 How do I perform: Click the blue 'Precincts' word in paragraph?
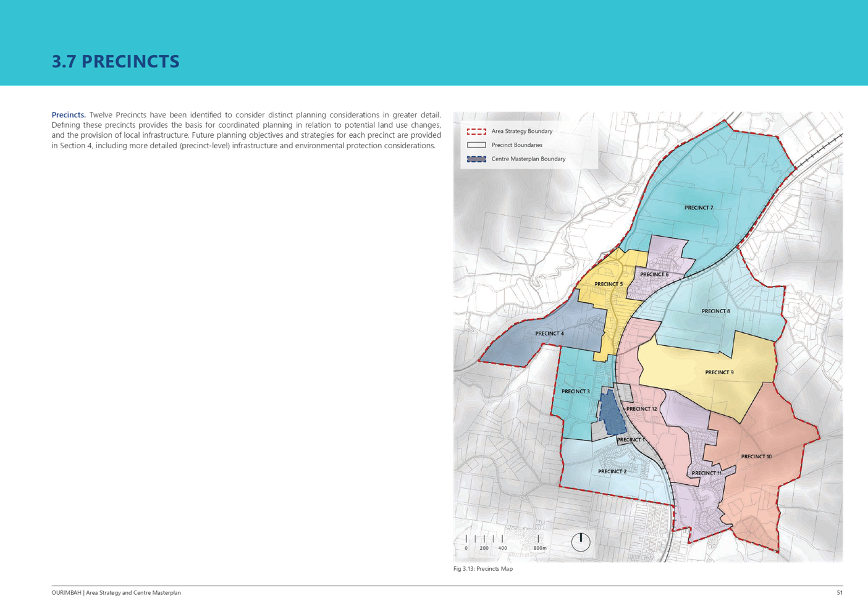(69, 115)
